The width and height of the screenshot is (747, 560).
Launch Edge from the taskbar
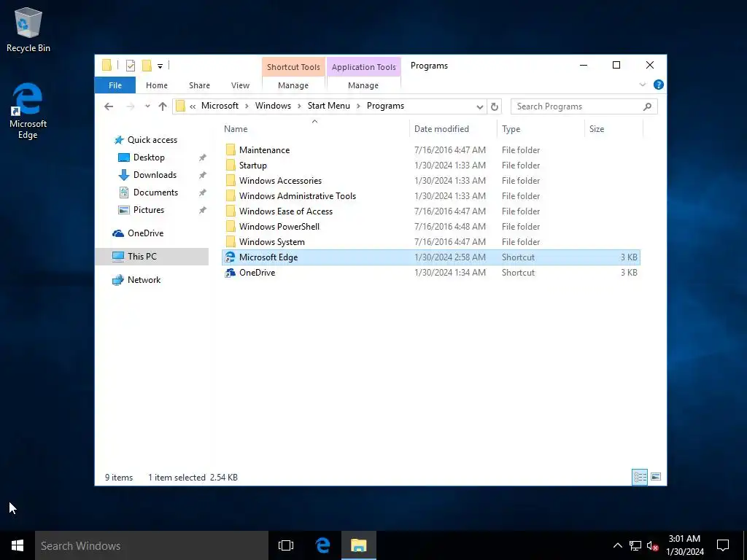tap(323, 545)
